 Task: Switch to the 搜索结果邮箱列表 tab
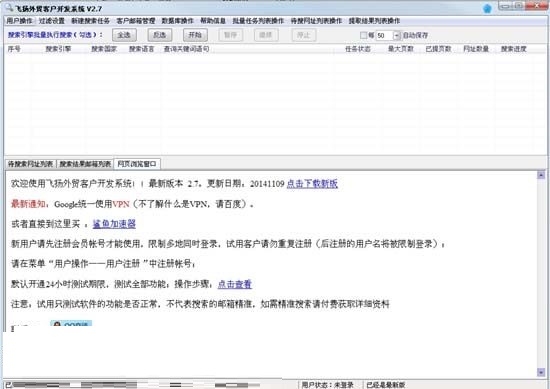click(85, 164)
